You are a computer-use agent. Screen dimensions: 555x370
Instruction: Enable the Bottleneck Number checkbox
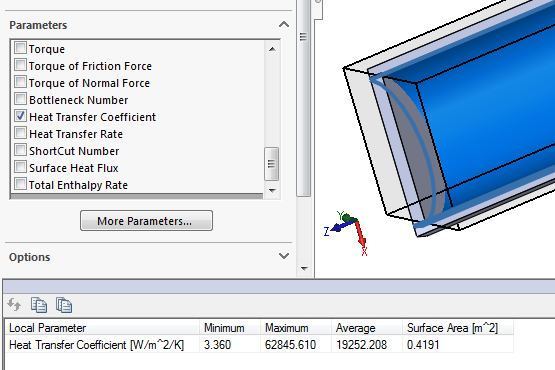pos(21,99)
